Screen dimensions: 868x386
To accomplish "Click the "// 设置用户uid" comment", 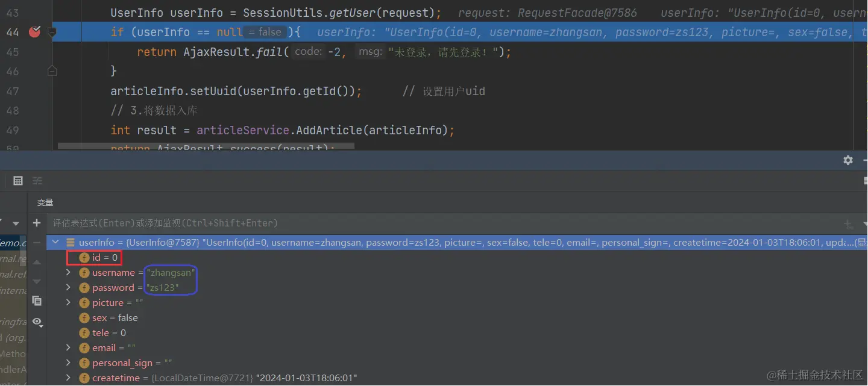I will [x=444, y=92].
